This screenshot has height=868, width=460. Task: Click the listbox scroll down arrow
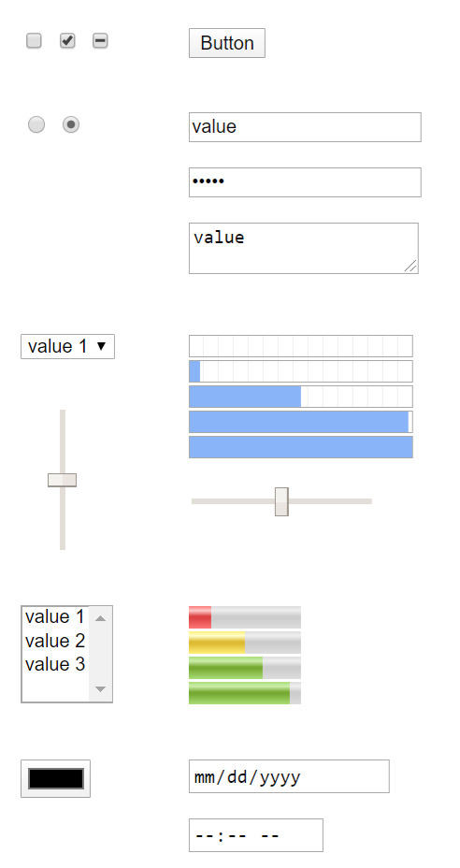click(100, 689)
